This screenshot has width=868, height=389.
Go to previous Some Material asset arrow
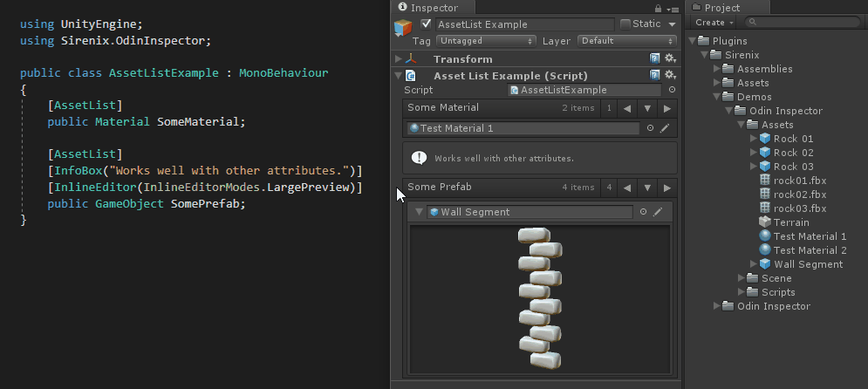click(627, 108)
